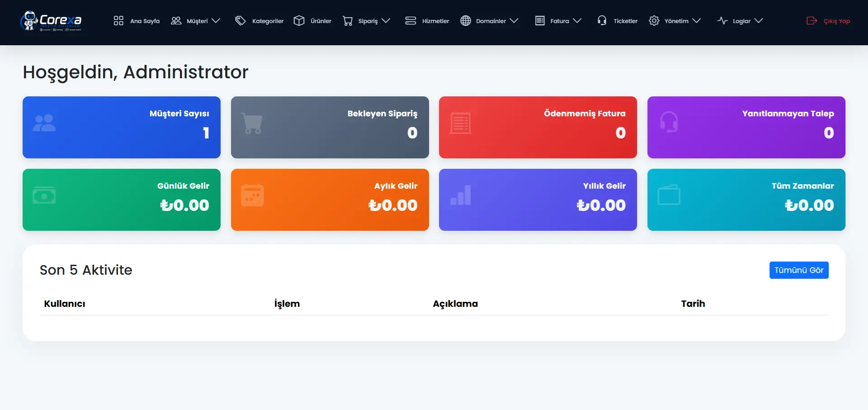868x410 pixels.
Task: Click the Ürünler box icon
Action: (299, 21)
